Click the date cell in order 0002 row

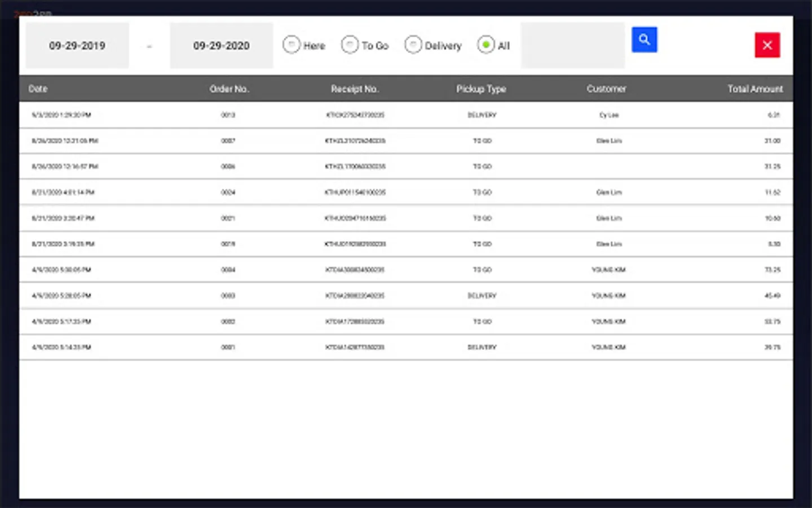pyautogui.click(x=61, y=322)
